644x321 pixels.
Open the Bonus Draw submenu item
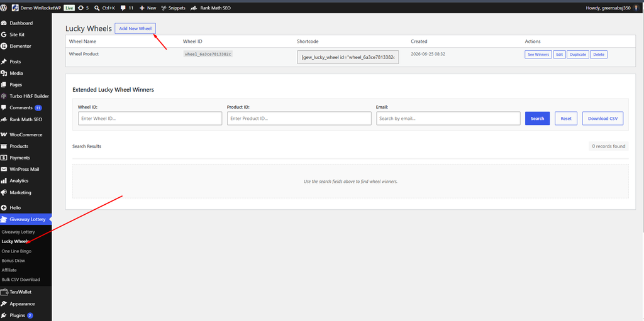click(x=14, y=261)
